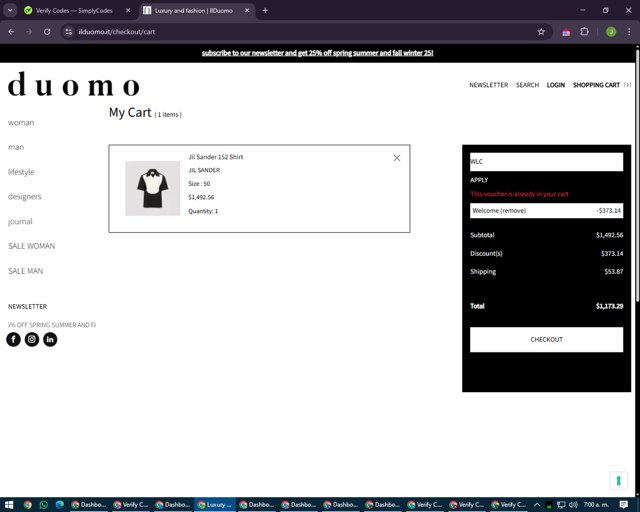The height and width of the screenshot is (512, 640).
Task: Browse the man category
Action: (x=16, y=147)
